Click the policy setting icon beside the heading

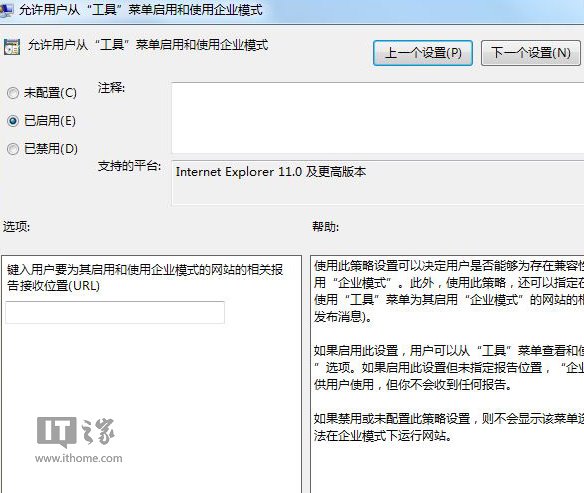point(12,47)
